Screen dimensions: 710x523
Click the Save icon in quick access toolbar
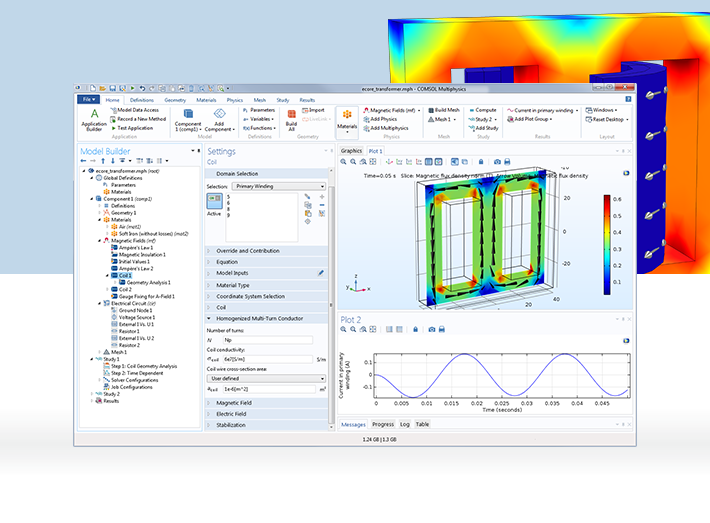(x=113, y=88)
